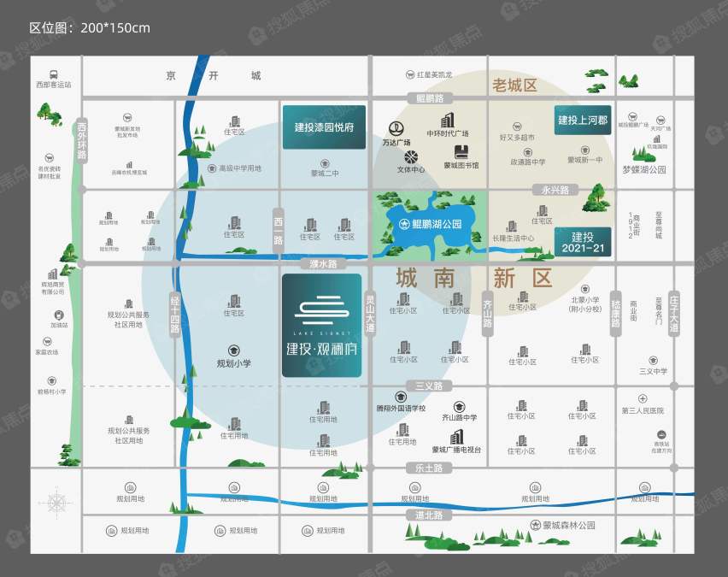Click the 齐山路 vertical road label
The width and height of the screenshot is (728, 577).
point(488,314)
